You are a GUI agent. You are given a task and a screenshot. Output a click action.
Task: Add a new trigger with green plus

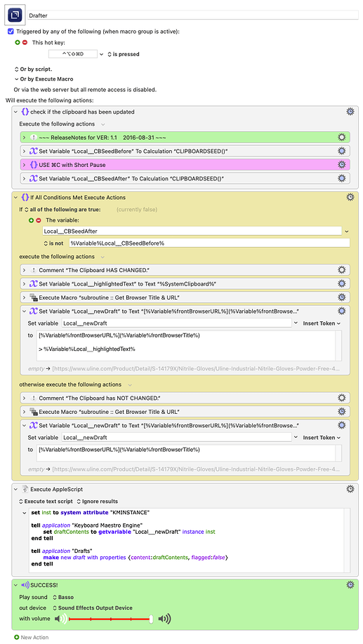(18, 42)
